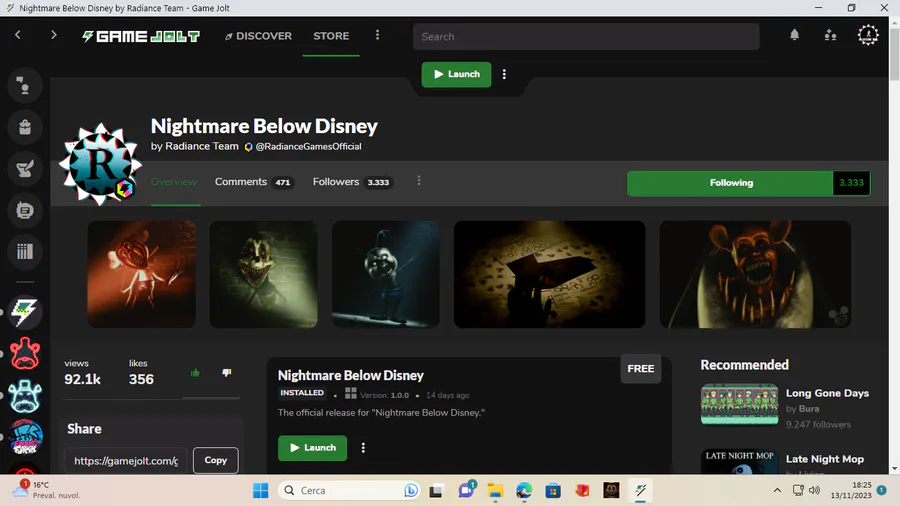This screenshot has height=506, width=900.
Task: Like the game with thumbs up
Action: 195,373
